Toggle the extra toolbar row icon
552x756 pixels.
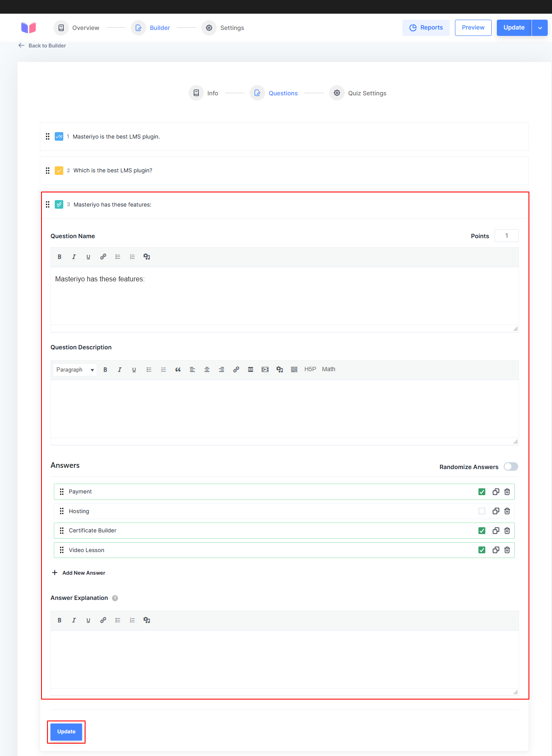(x=294, y=370)
